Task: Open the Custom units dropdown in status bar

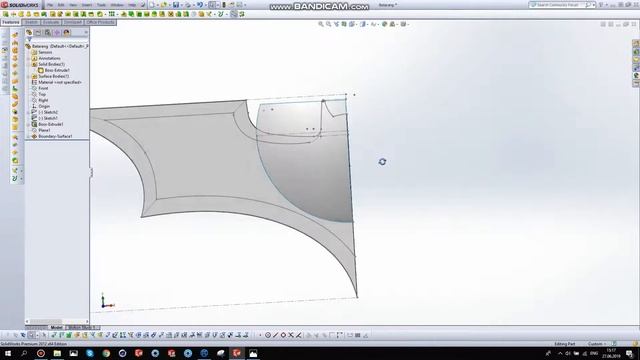Action: [x=598, y=344]
